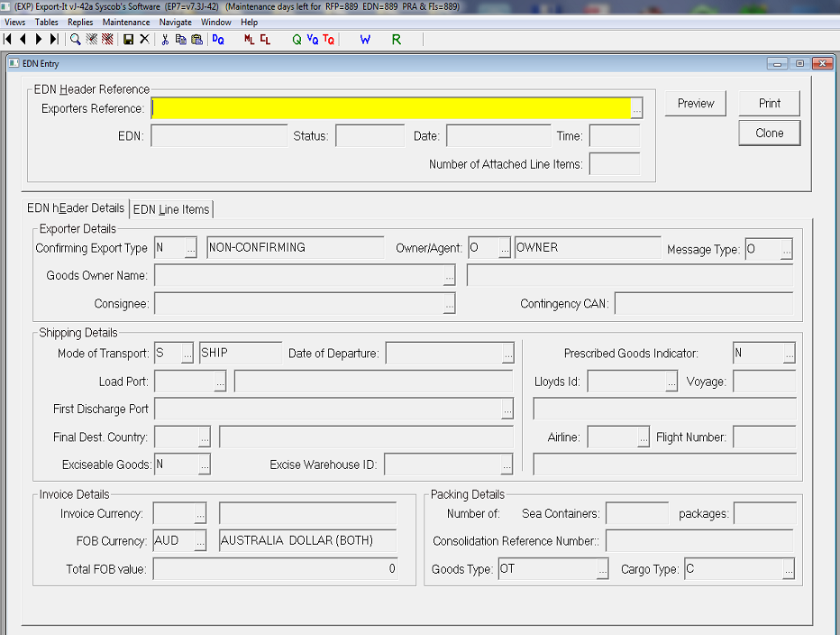Open Confirming Export Type lookup

(190, 248)
